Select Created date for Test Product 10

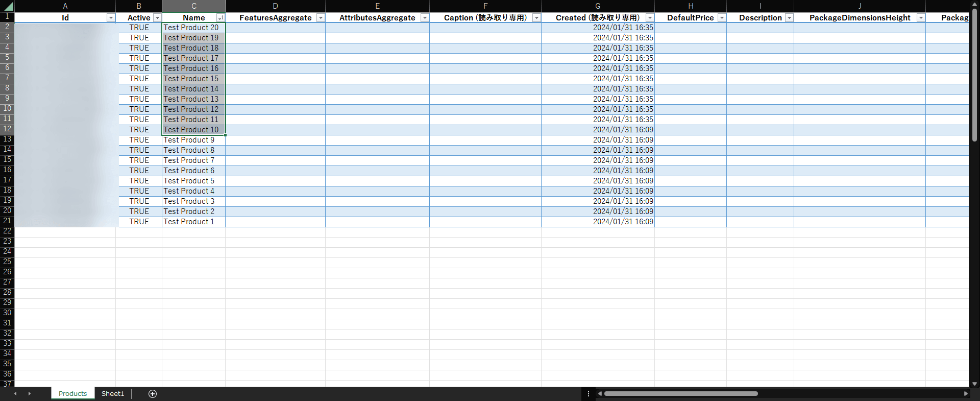[x=598, y=130]
